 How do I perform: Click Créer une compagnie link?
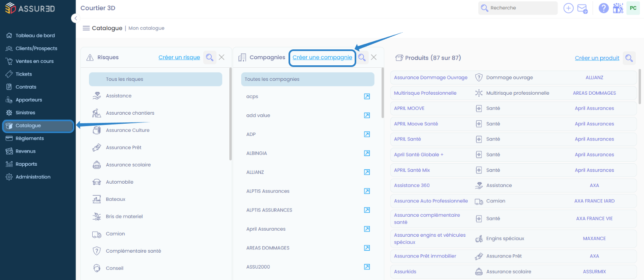click(322, 58)
